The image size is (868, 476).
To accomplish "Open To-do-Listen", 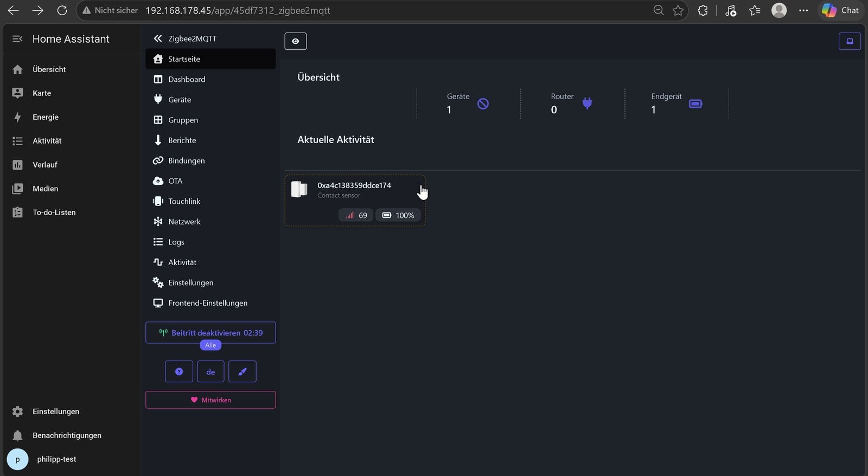I will click(x=71, y=213).
